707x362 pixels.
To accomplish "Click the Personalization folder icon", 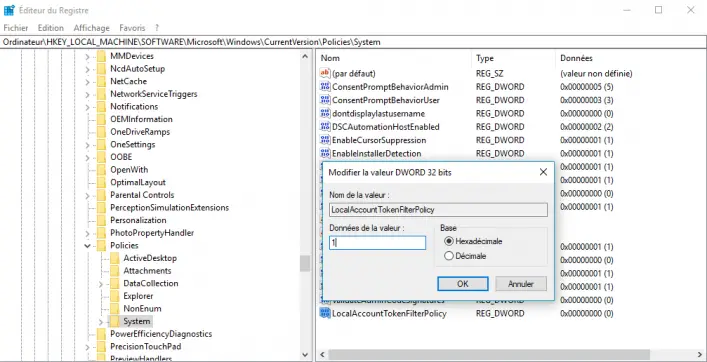I will point(101,220).
